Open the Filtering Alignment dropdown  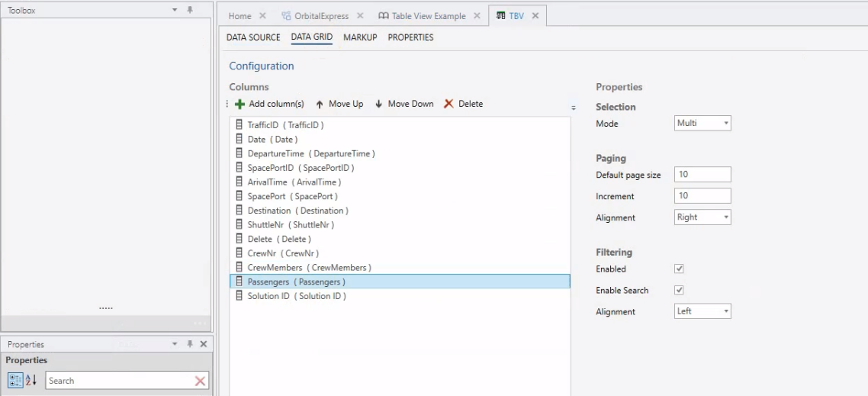[702, 311]
